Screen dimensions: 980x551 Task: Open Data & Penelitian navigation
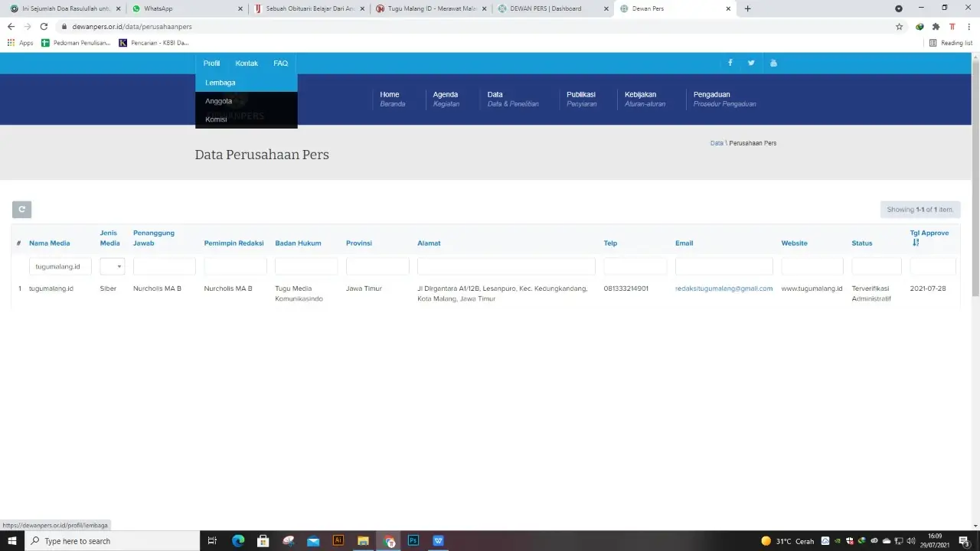point(513,99)
